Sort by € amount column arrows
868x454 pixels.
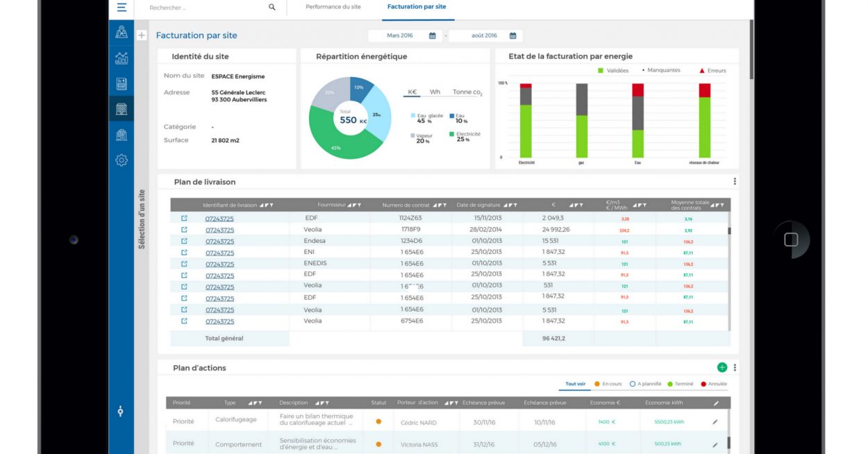pos(576,205)
